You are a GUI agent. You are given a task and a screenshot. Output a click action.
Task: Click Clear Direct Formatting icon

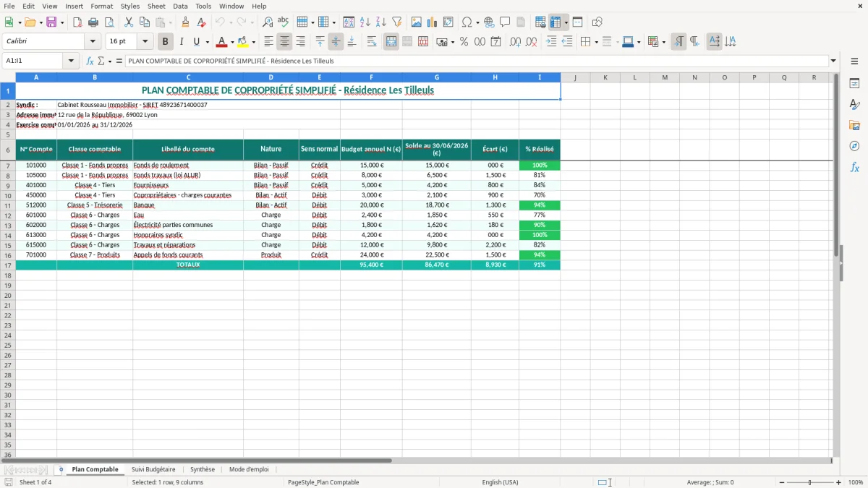pos(201,22)
